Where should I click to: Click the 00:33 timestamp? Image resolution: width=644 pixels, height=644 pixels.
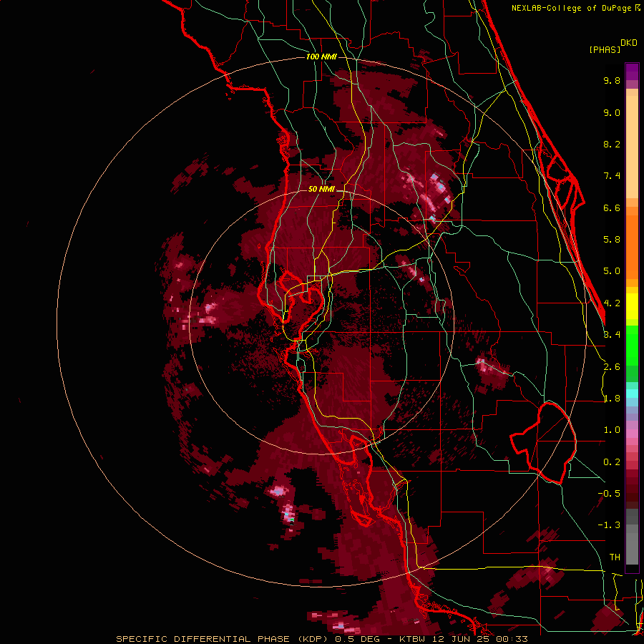point(511,639)
